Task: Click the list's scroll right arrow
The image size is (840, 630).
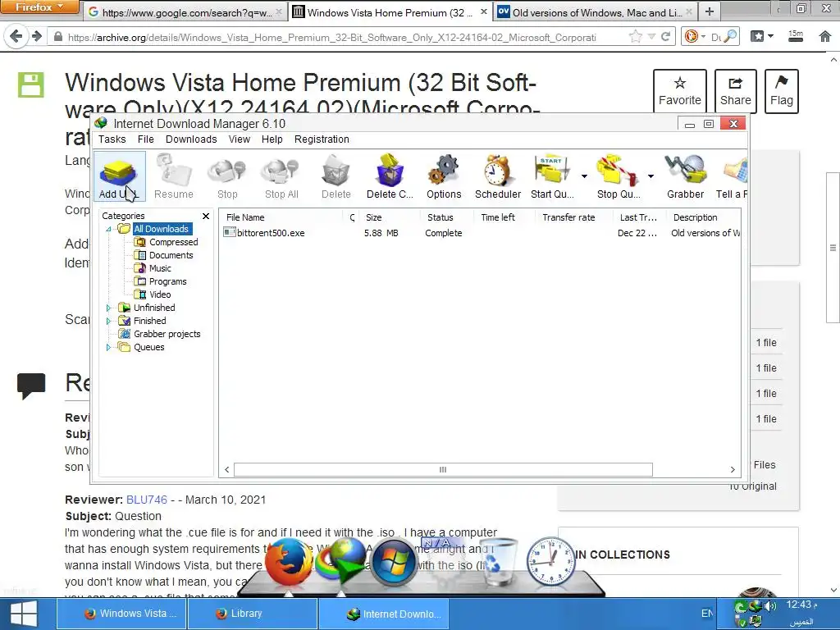Action: tap(733, 470)
